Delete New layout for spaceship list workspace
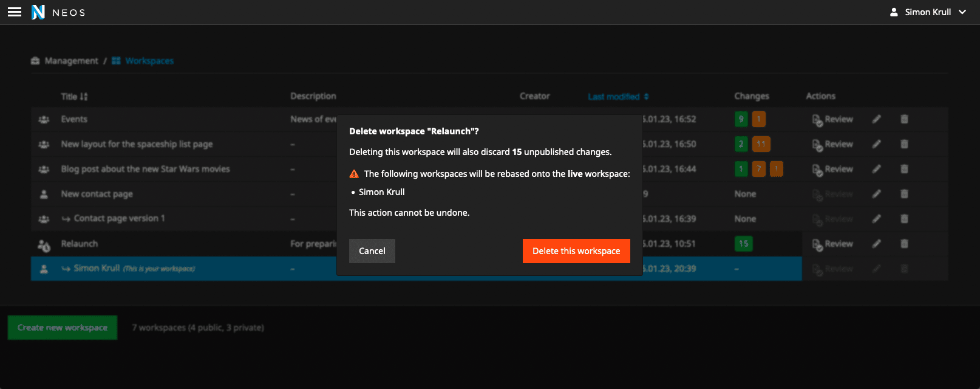This screenshot has height=389, width=980. click(904, 144)
